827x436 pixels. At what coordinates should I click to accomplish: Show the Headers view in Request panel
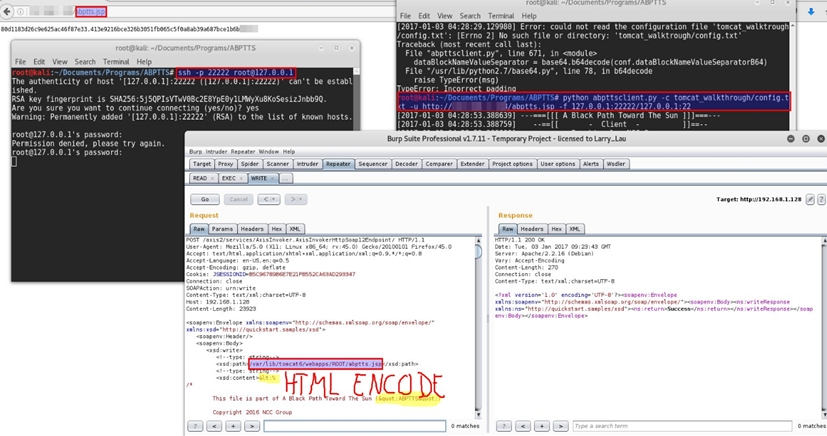[252, 229]
